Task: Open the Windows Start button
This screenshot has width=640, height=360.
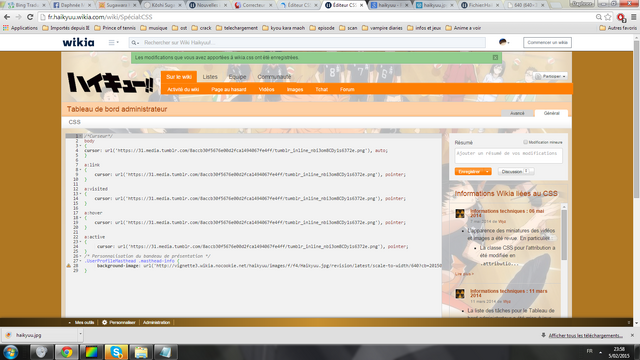Action: (x=11, y=352)
